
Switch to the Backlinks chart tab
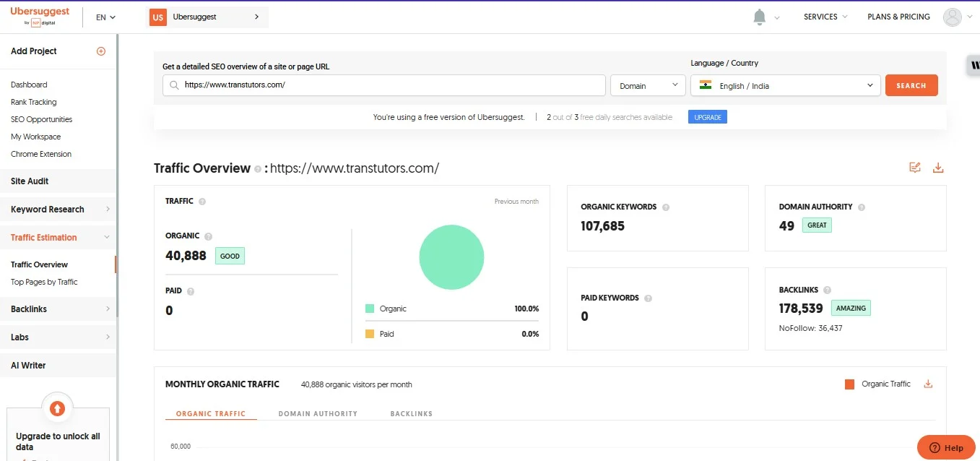(411, 414)
